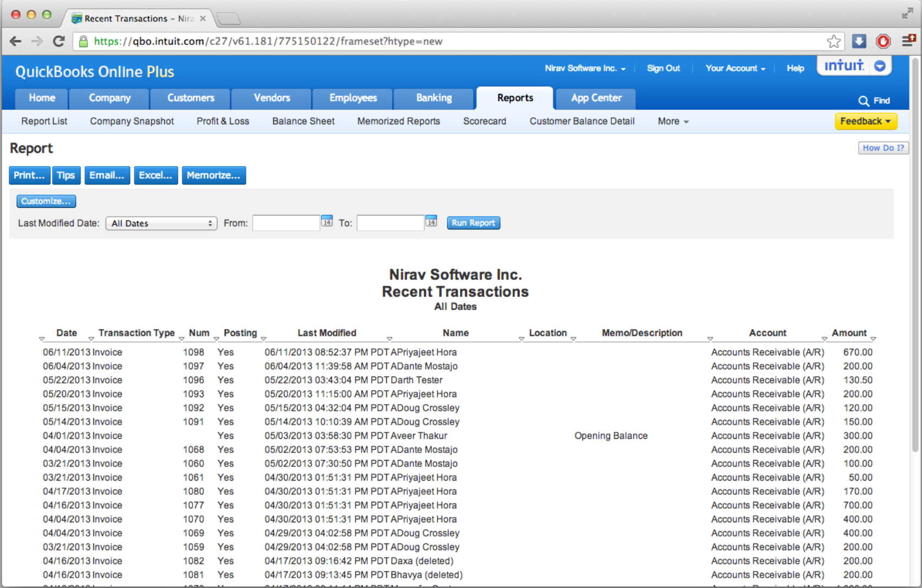Export with the Excel... button

tap(156, 175)
